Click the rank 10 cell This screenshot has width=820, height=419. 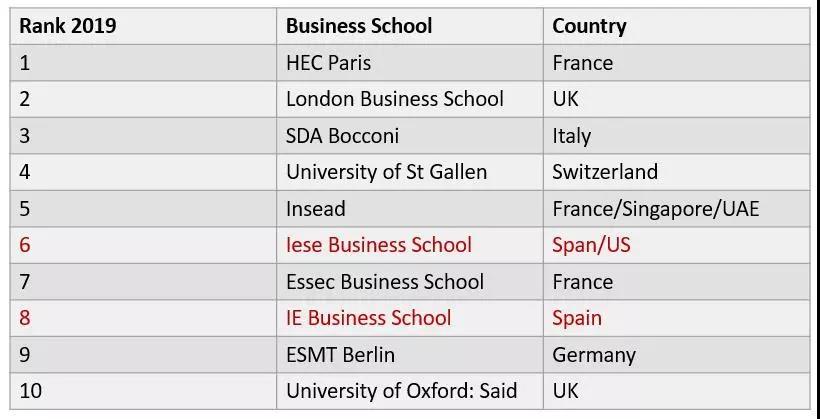pos(143,391)
